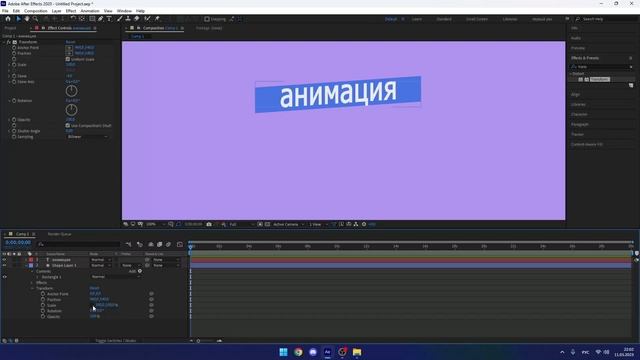Open the Sampling Bilinear dropdown
This screenshot has width=640, height=360.
87,137
